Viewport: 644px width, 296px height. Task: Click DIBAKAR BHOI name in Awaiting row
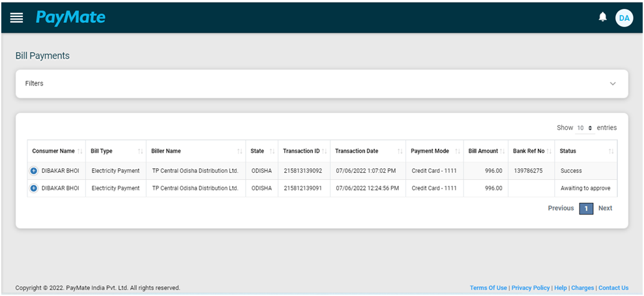[x=61, y=188]
